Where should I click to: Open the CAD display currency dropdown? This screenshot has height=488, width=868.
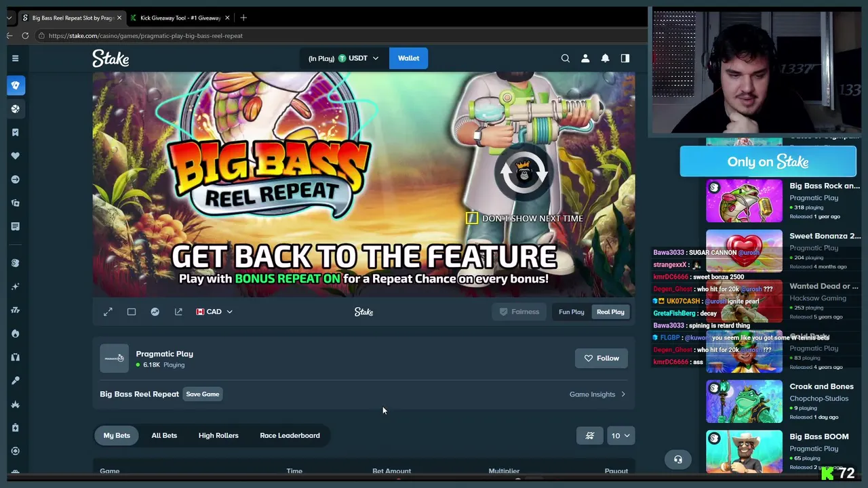pyautogui.click(x=214, y=312)
